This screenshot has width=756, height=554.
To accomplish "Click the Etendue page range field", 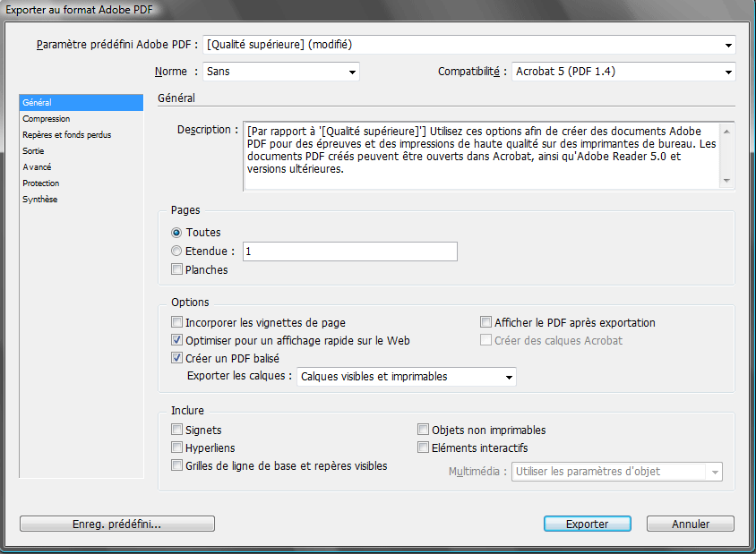I will [x=350, y=251].
